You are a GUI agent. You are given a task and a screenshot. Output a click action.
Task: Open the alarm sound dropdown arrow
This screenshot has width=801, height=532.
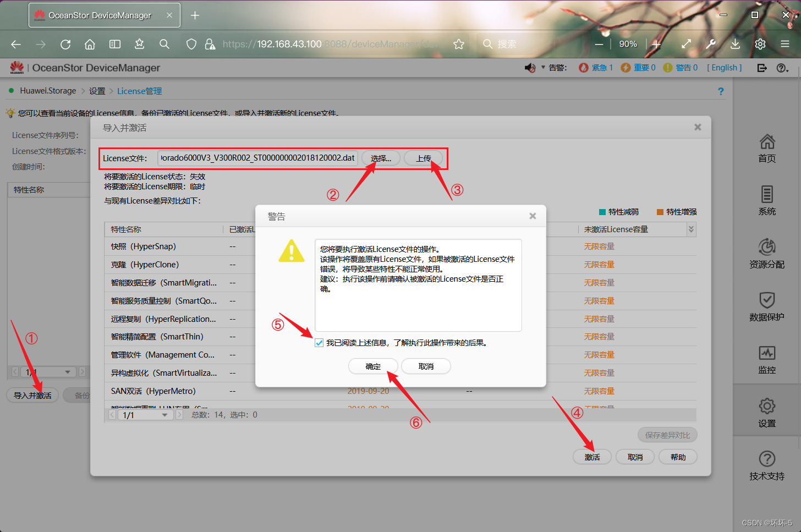(543, 68)
